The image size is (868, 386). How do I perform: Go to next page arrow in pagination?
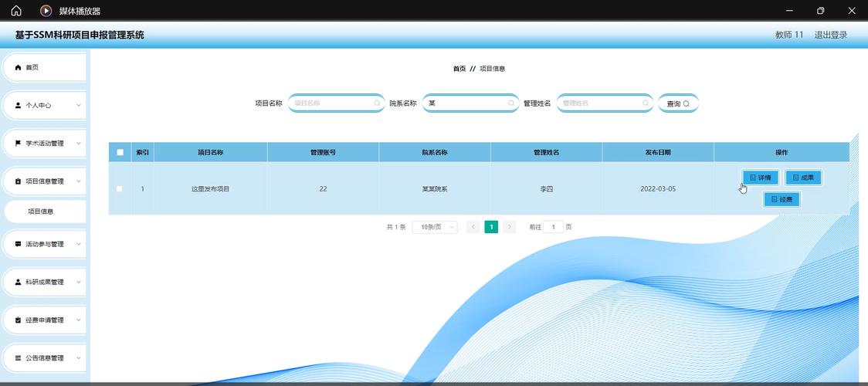pyautogui.click(x=509, y=227)
